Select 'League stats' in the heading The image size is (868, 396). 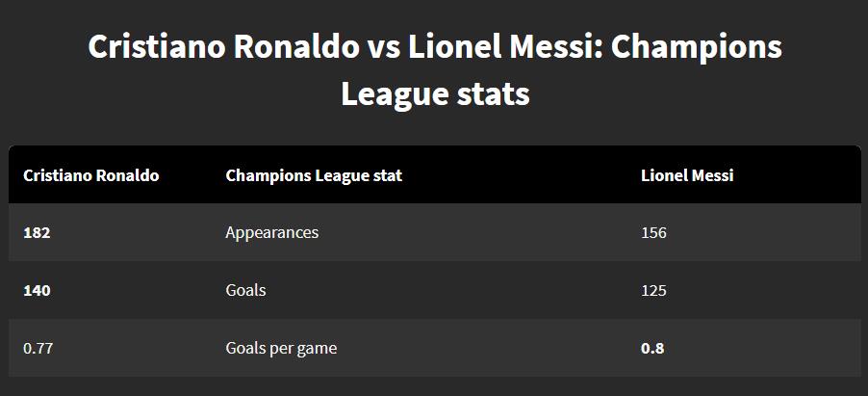tap(435, 93)
